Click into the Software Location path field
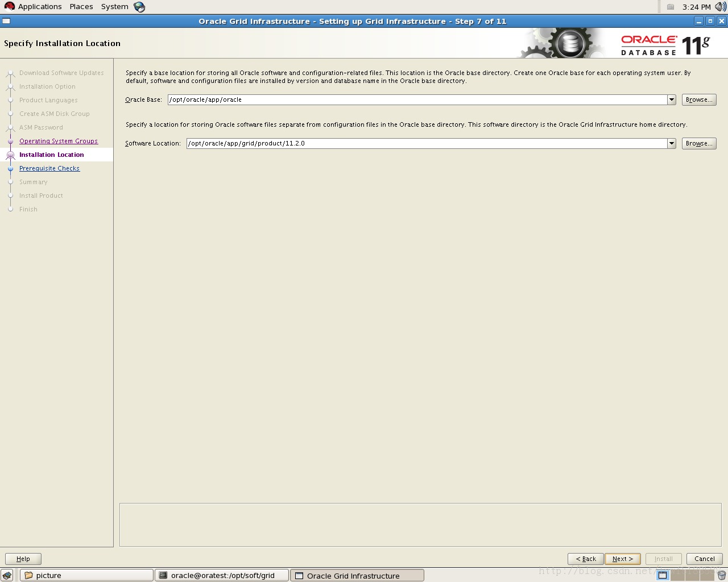The image size is (728, 582). pos(427,143)
